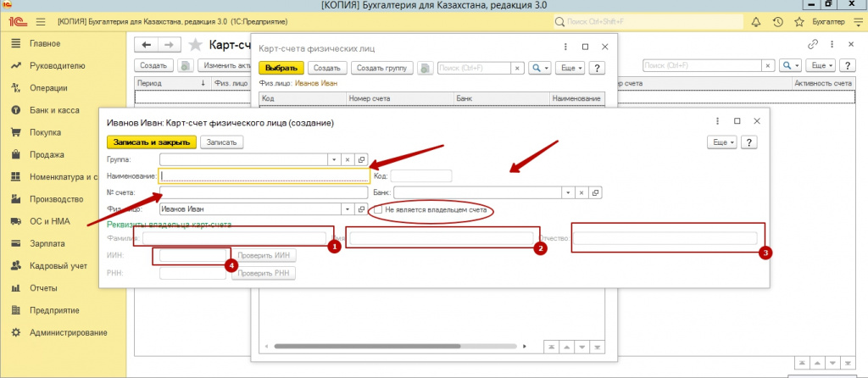Screen dimensions: 868x378
Task: Open the Главное section
Action: click(x=46, y=43)
